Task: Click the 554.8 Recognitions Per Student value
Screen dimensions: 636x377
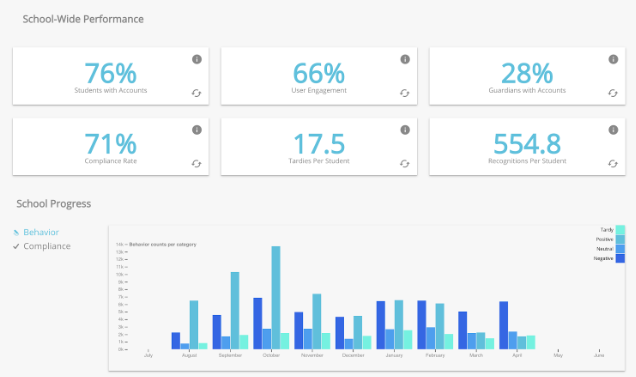Action: (527, 144)
